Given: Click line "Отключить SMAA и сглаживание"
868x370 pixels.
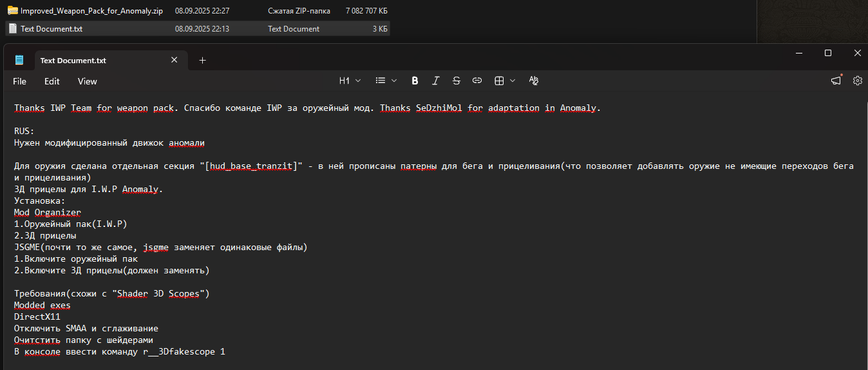Looking at the screenshot, I should tap(86, 328).
